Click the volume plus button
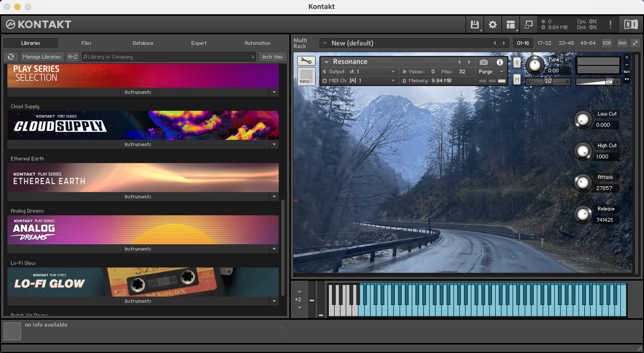Viewport: 644px width, 353px height. click(617, 82)
